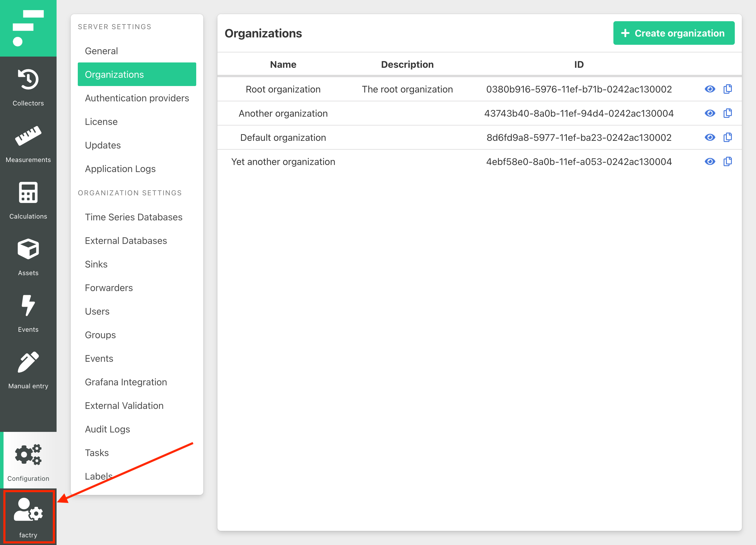The width and height of the screenshot is (756, 545).
Task: Click the ID column header
Action: [579, 64]
